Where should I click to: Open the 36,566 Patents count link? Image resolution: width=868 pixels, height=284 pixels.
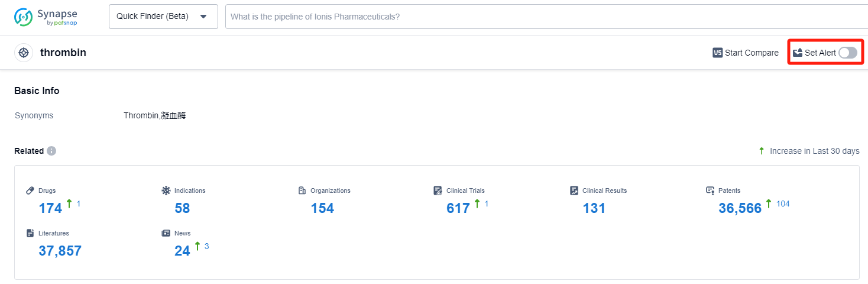[x=740, y=208]
